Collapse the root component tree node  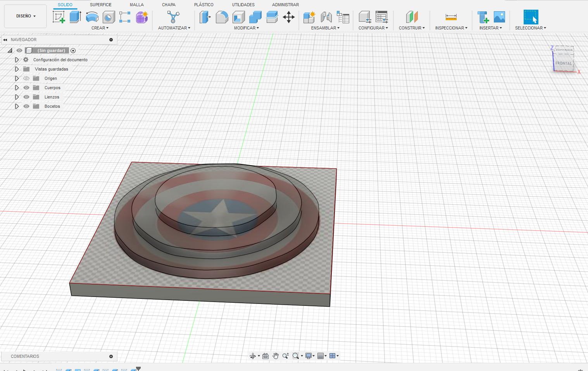(10, 50)
